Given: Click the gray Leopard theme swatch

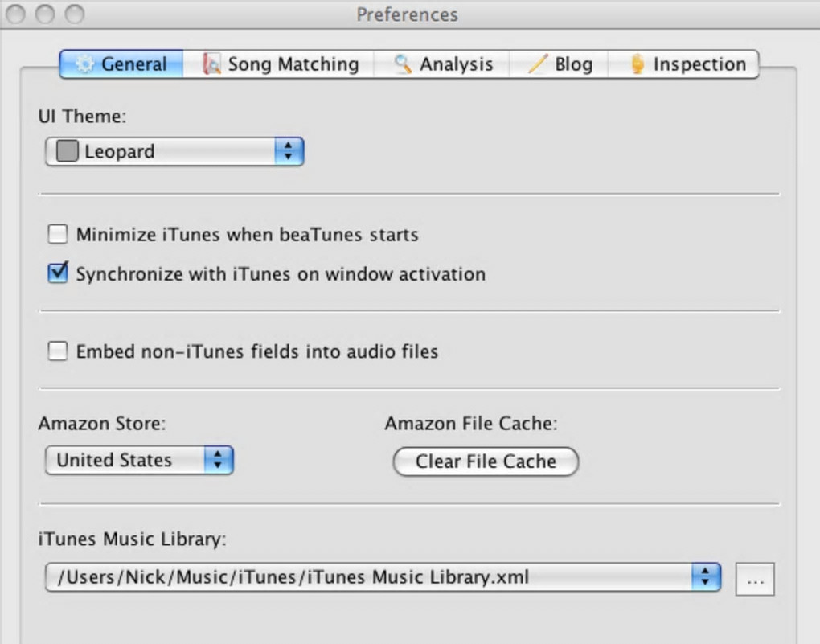Looking at the screenshot, I should pos(68,151).
